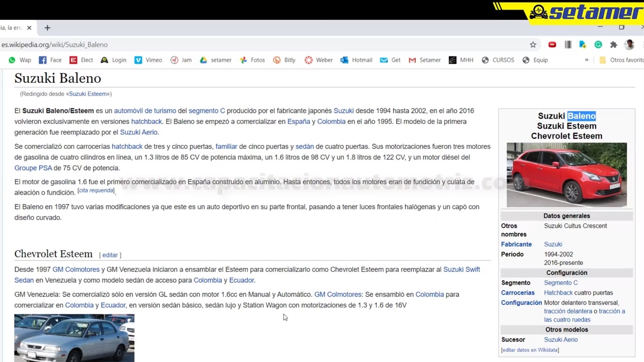Viewport: 644px width, 362px height.
Task: Open the Hotmail bookmark
Action: tap(357, 60)
